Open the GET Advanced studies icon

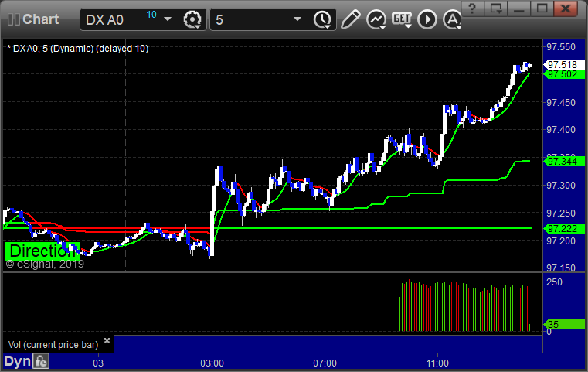pyautogui.click(x=402, y=19)
